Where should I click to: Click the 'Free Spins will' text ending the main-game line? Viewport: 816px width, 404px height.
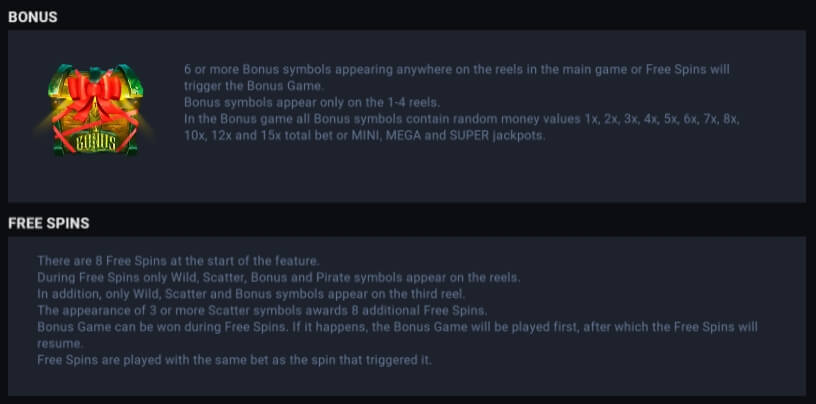(x=687, y=69)
